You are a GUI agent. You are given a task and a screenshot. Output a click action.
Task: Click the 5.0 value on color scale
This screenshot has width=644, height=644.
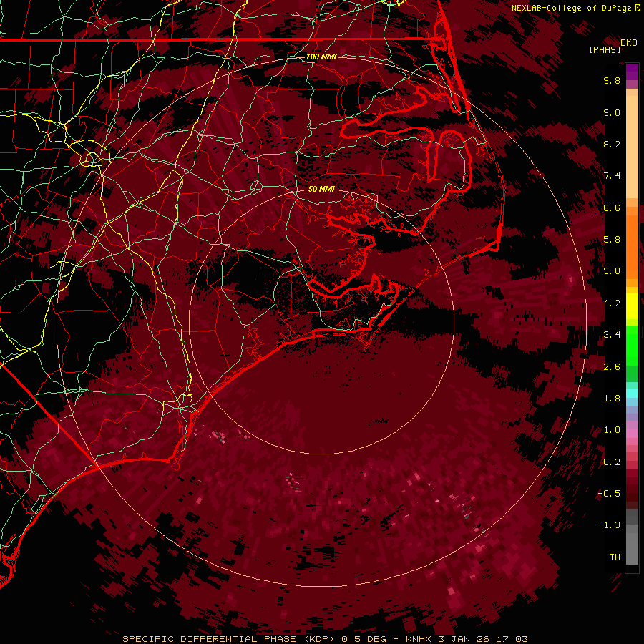pos(612,271)
